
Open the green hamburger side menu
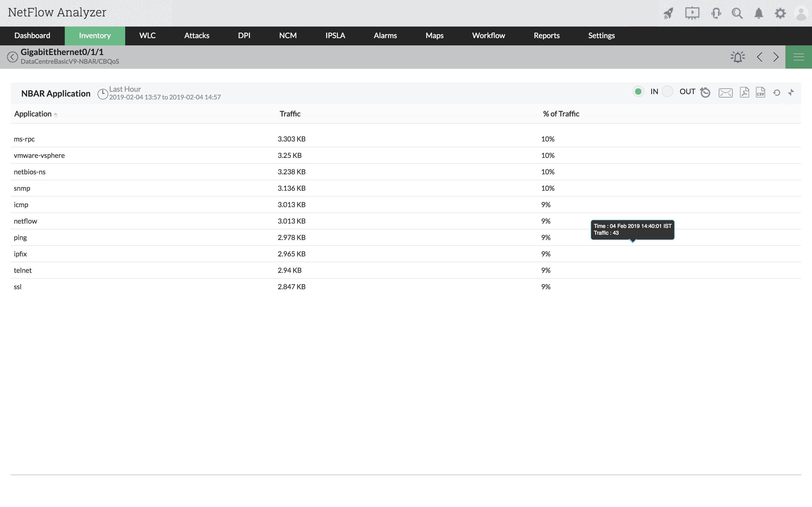pos(798,57)
